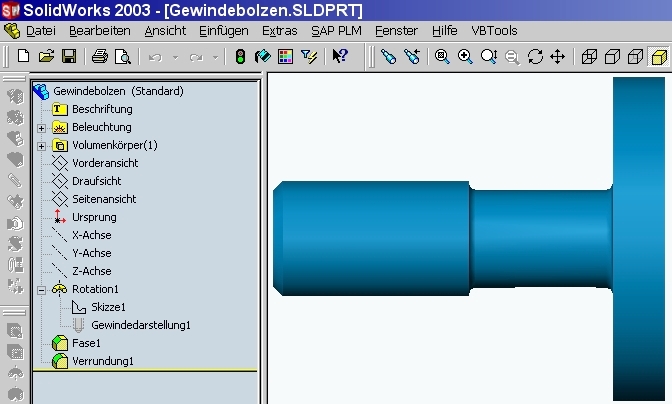Screen dimensions: 672x404
Task: Click the Zoom to Fit magnifier
Action: (x=442, y=56)
